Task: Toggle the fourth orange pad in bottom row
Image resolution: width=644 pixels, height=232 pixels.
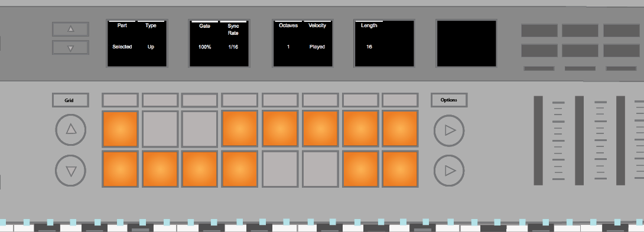Action: pos(240,169)
